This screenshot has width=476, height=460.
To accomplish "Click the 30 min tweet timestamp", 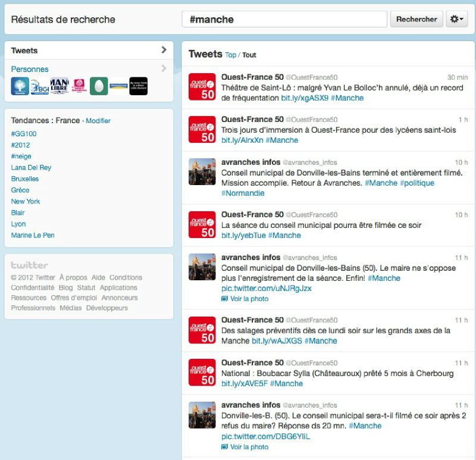I will click(x=458, y=77).
